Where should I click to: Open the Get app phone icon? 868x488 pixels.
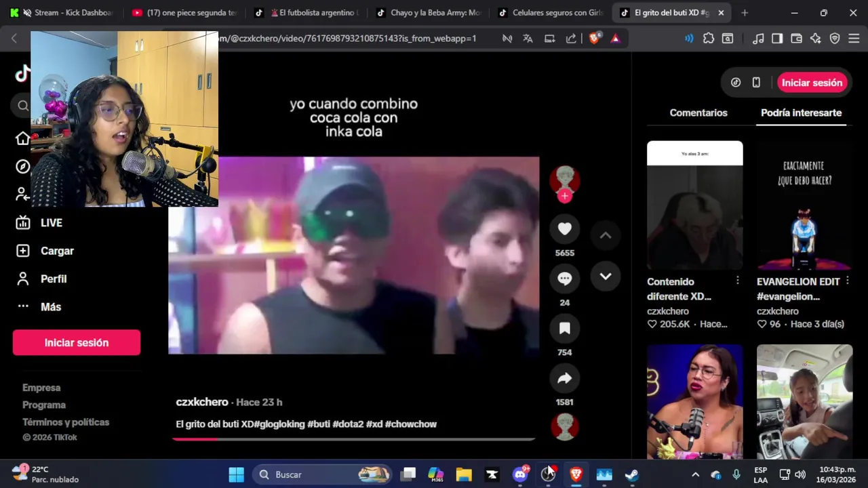click(756, 83)
